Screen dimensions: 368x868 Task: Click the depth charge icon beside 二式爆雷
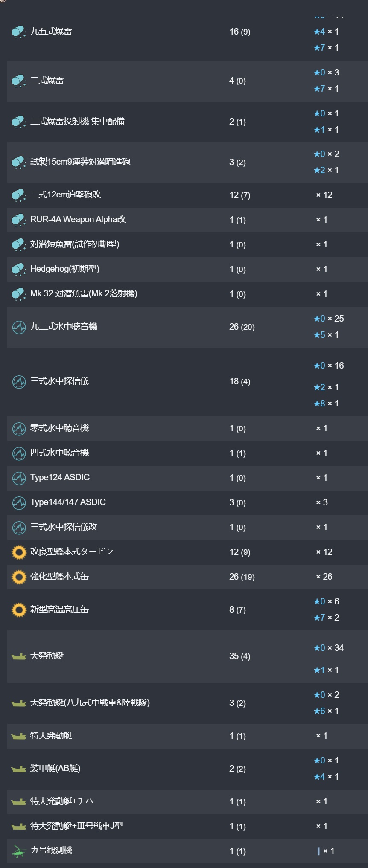[x=19, y=81]
